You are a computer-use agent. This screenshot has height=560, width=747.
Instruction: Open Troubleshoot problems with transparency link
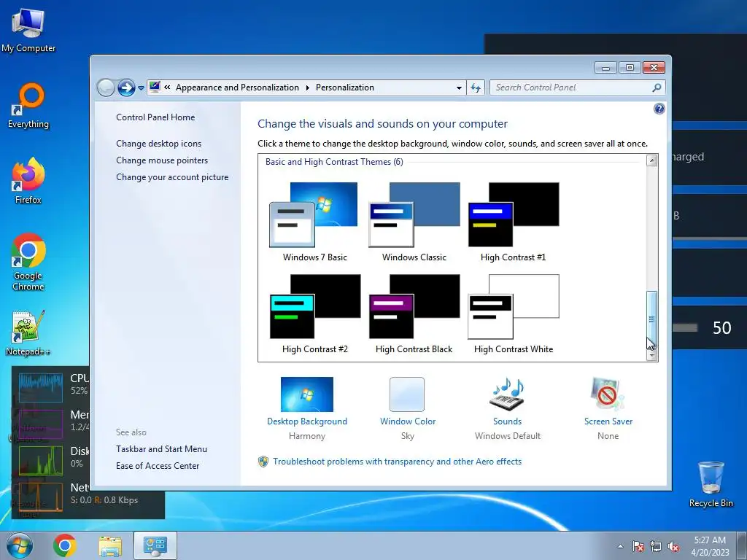398,462
